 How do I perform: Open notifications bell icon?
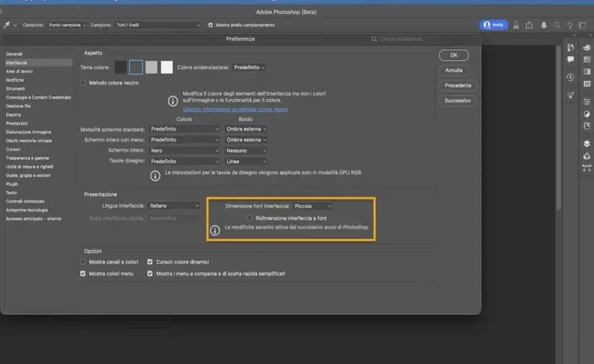[x=543, y=25]
